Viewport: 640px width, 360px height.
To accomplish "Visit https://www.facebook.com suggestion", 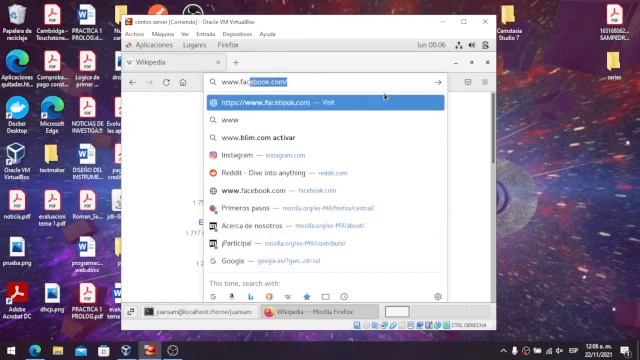I will (325, 102).
